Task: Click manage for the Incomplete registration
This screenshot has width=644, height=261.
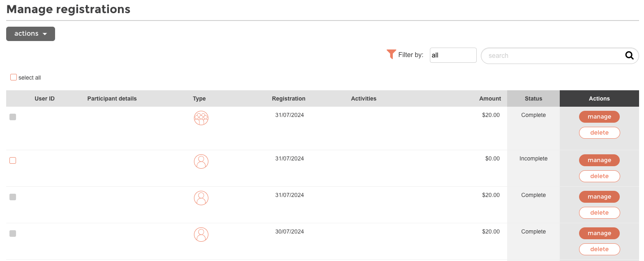Action: 599,160
